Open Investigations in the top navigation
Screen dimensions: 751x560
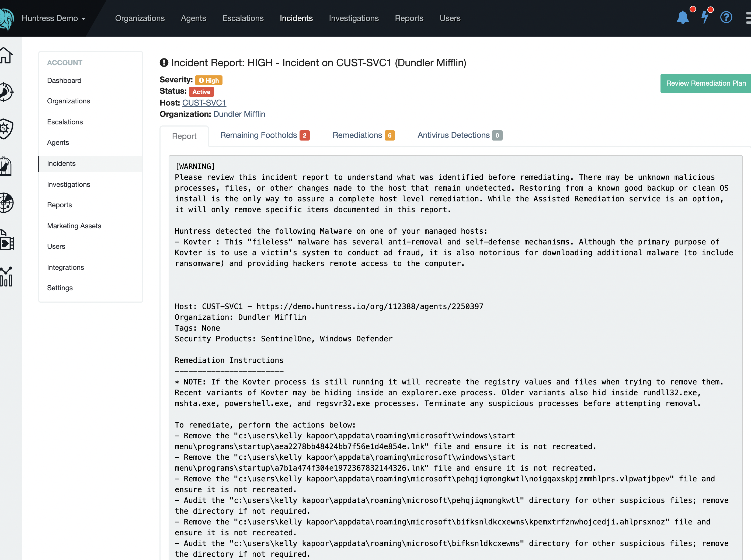pyautogui.click(x=354, y=18)
